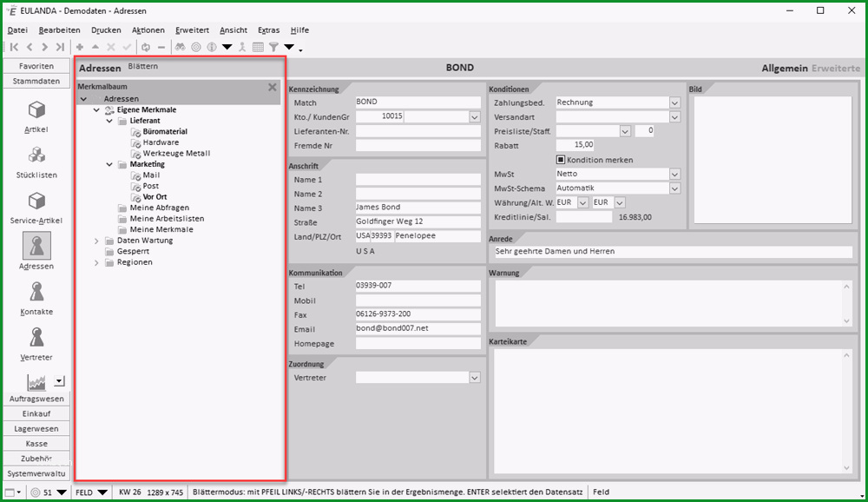Open the MwSt-Schema dropdown
868x502 pixels.
point(674,188)
